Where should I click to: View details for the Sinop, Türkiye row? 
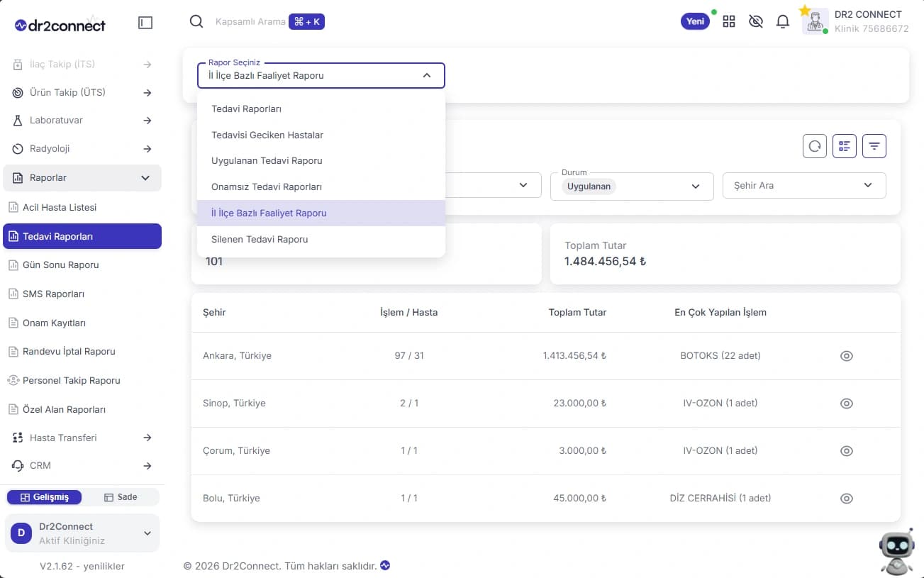point(846,404)
